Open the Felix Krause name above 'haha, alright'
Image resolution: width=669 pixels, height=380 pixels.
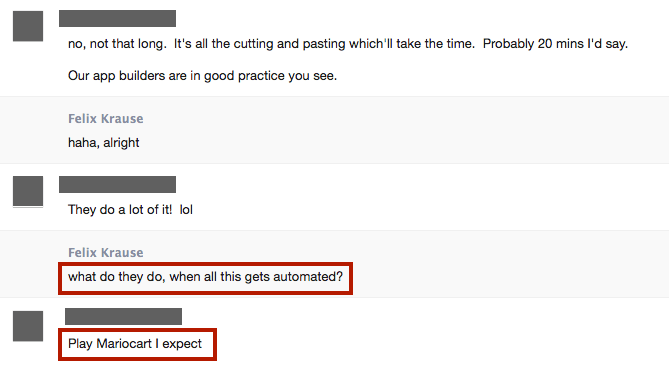pyautogui.click(x=106, y=119)
